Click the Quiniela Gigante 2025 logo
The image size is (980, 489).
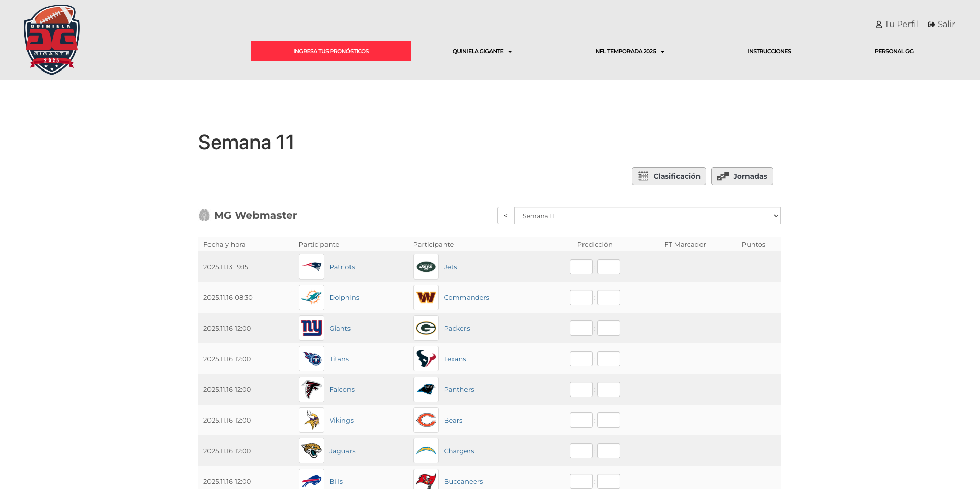52,40
